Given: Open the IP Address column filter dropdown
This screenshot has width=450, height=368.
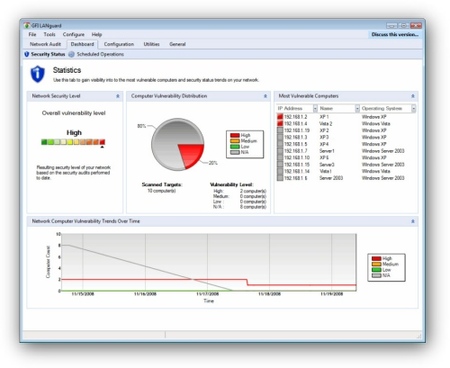Looking at the screenshot, I should click(315, 109).
